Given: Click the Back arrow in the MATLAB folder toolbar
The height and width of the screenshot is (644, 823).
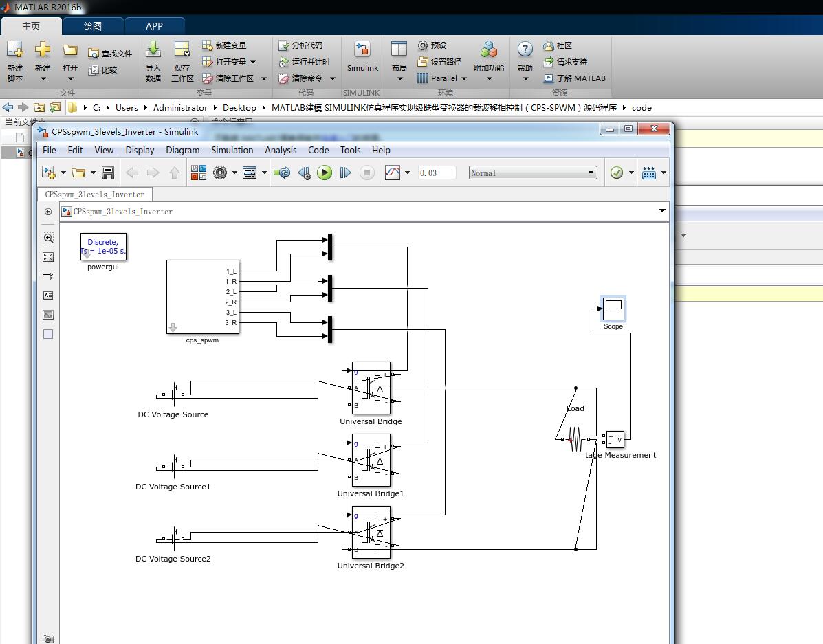Looking at the screenshot, I should pyautogui.click(x=8, y=108).
